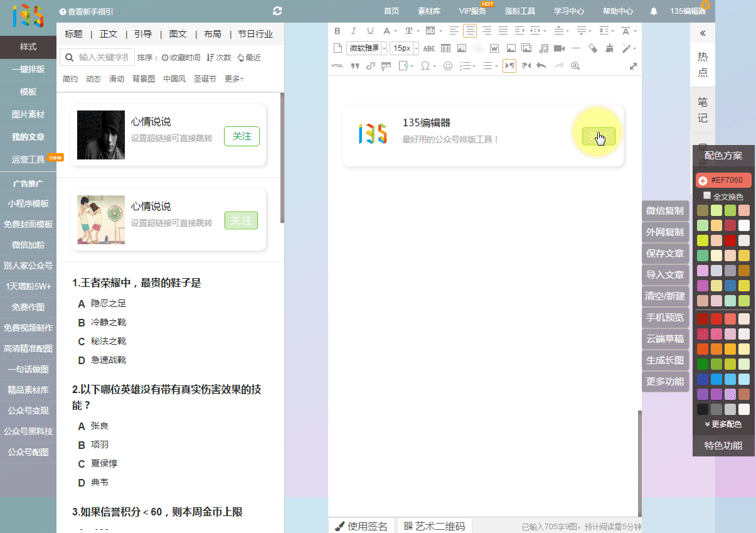Expand 更多 style filter list

pyautogui.click(x=234, y=79)
